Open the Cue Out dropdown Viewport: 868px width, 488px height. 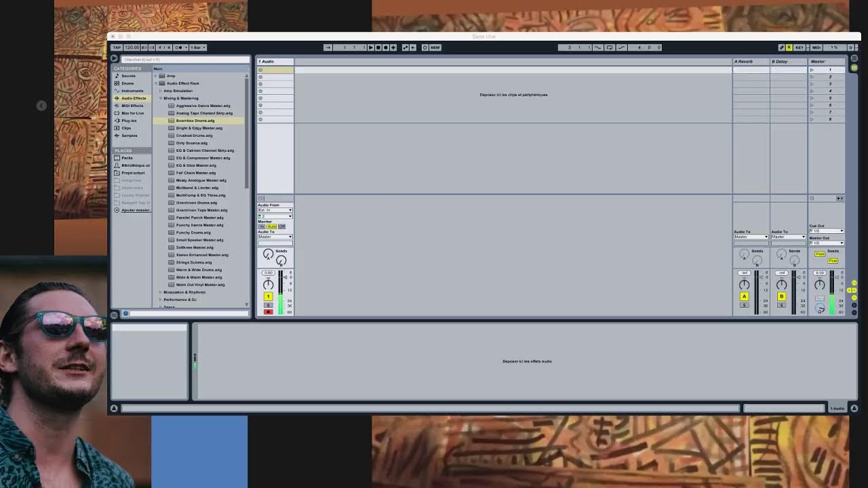pyautogui.click(x=826, y=231)
